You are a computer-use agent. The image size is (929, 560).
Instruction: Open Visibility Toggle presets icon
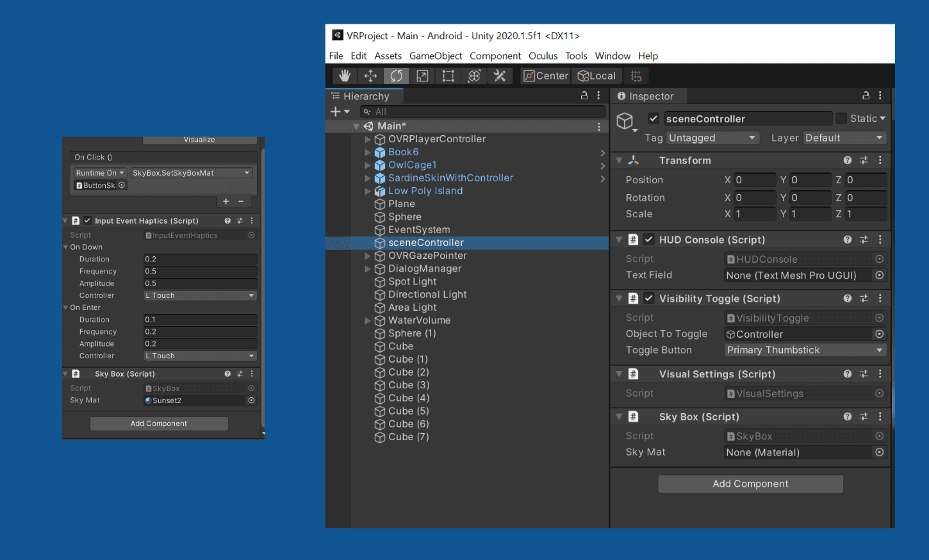tap(864, 299)
